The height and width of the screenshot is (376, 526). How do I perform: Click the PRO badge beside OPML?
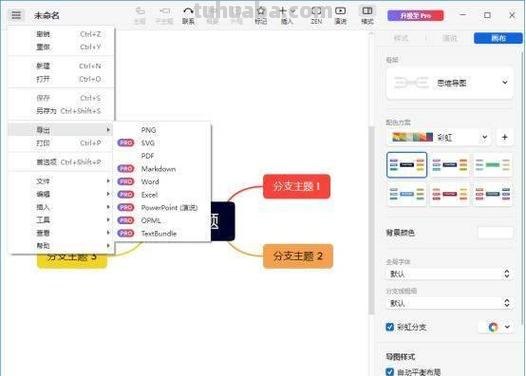pyautogui.click(x=126, y=220)
